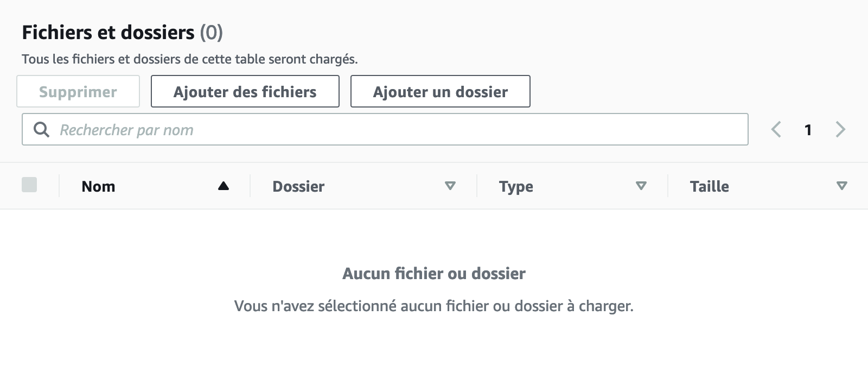The height and width of the screenshot is (366, 868).
Task: Click the Supprimer button
Action: click(78, 91)
